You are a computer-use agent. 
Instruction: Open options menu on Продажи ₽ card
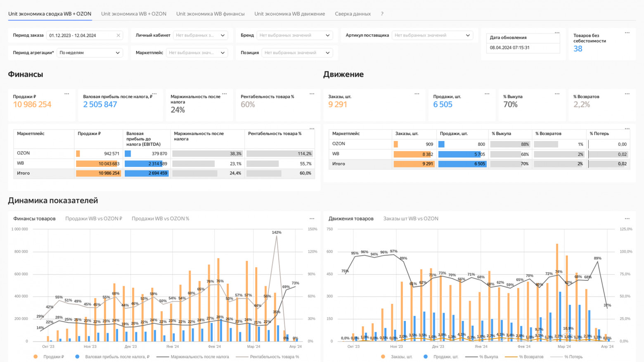click(66, 93)
